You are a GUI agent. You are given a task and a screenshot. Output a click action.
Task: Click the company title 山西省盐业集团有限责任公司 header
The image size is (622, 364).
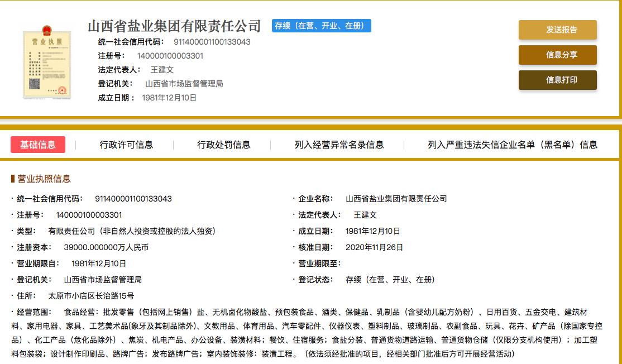tap(174, 26)
